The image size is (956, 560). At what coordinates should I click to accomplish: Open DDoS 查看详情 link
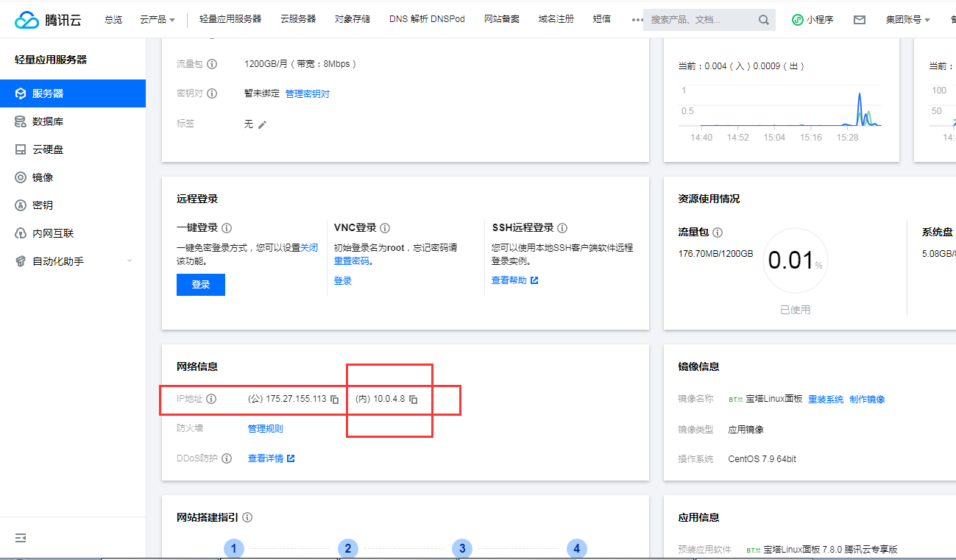click(272, 458)
